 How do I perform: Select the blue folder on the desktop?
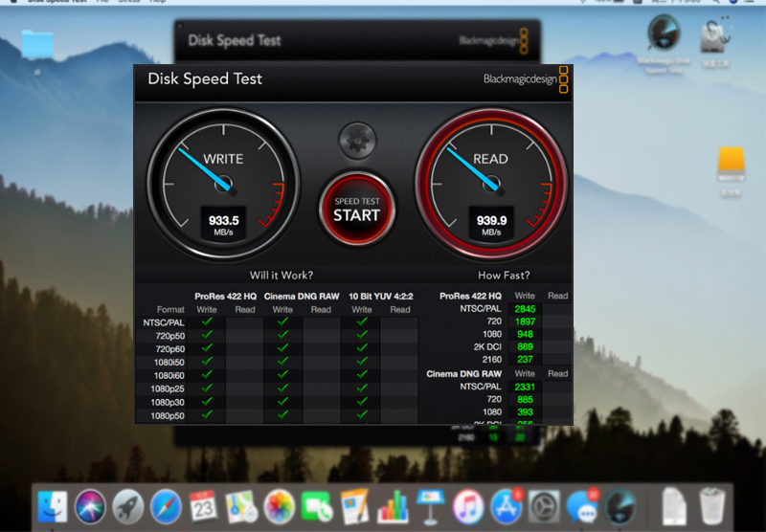pyautogui.click(x=37, y=45)
